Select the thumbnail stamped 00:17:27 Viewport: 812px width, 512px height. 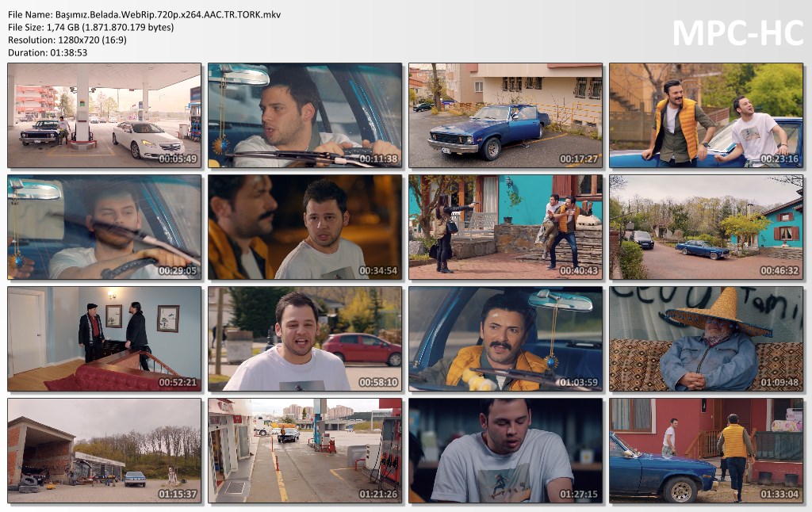tap(505, 116)
